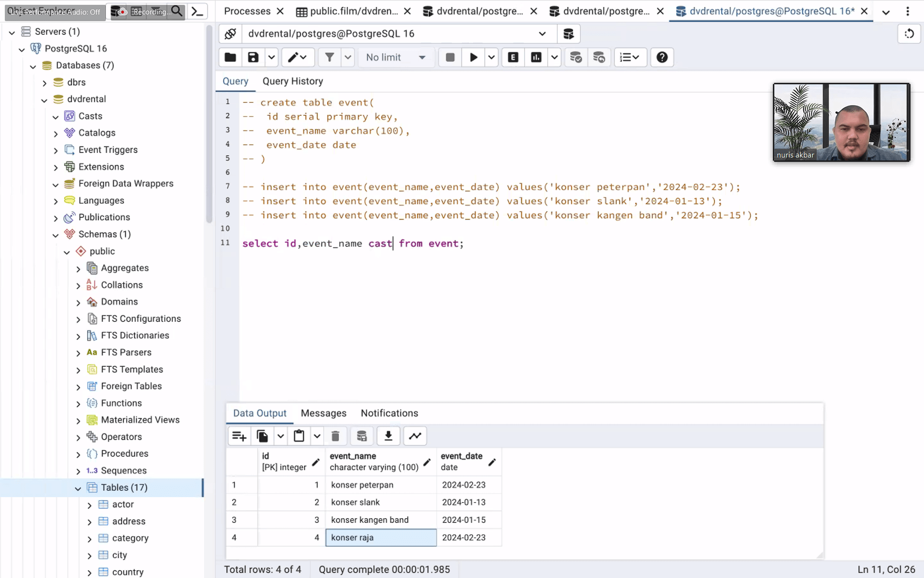Click the help question mark button
The width and height of the screenshot is (924, 578).
click(x=662, y=57)
